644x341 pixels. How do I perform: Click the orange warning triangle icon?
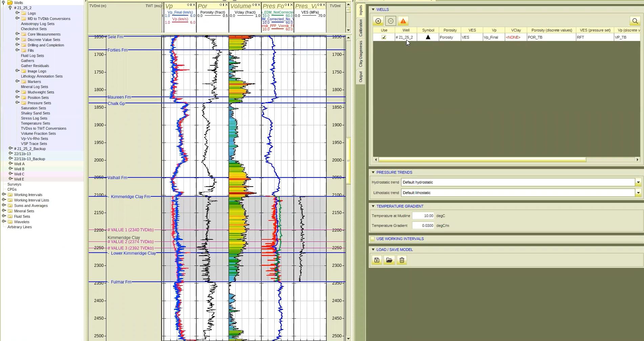point(403,21)
